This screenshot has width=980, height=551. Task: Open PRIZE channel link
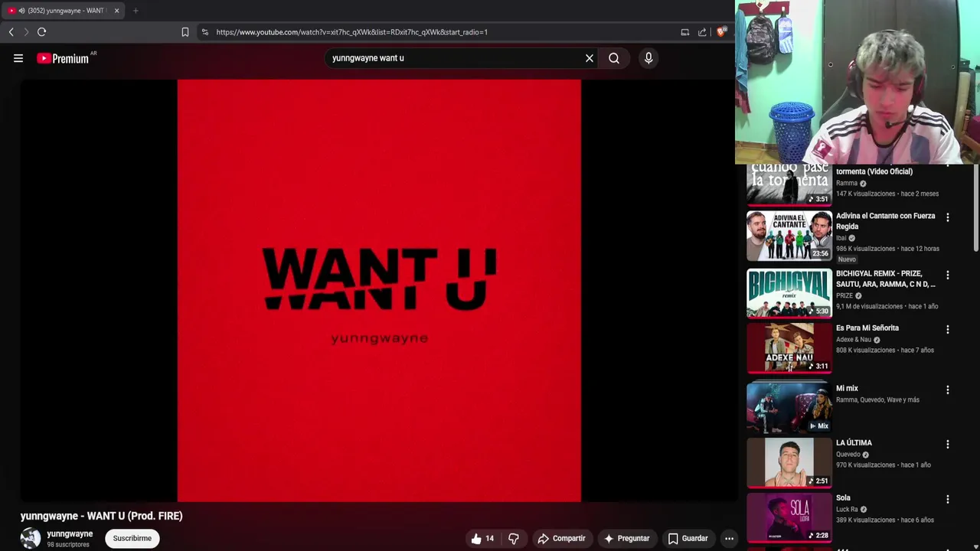pyautogui.click(x=844, y=295)
